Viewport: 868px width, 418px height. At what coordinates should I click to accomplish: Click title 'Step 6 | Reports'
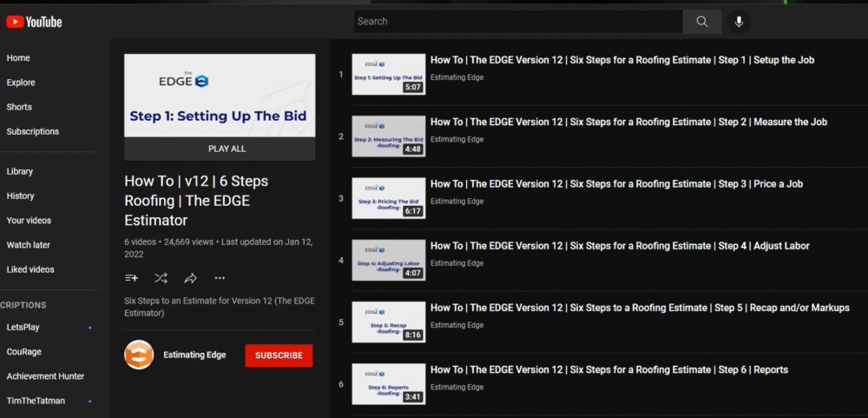point(609,370)
